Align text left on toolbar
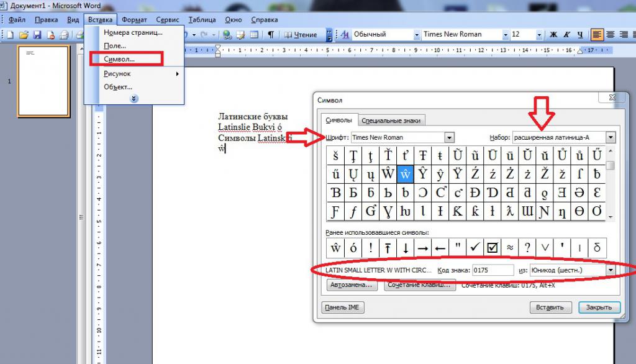 click(597, 35)
